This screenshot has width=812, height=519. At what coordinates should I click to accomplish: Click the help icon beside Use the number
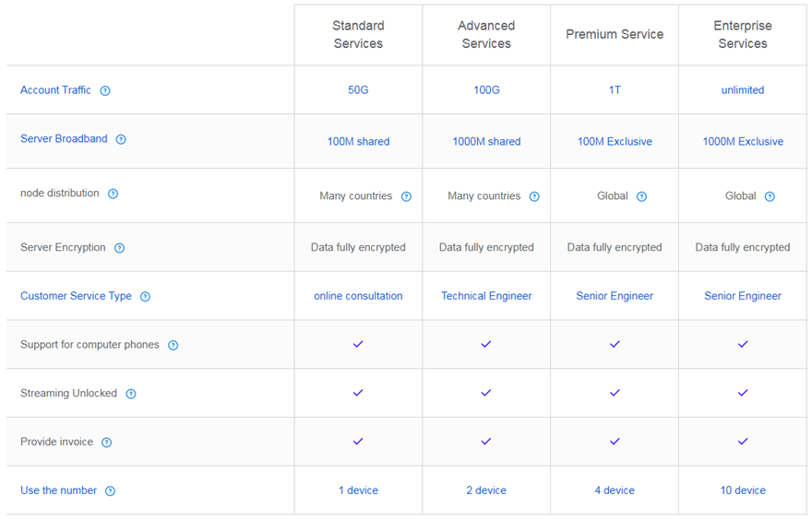tap(111, 491)
